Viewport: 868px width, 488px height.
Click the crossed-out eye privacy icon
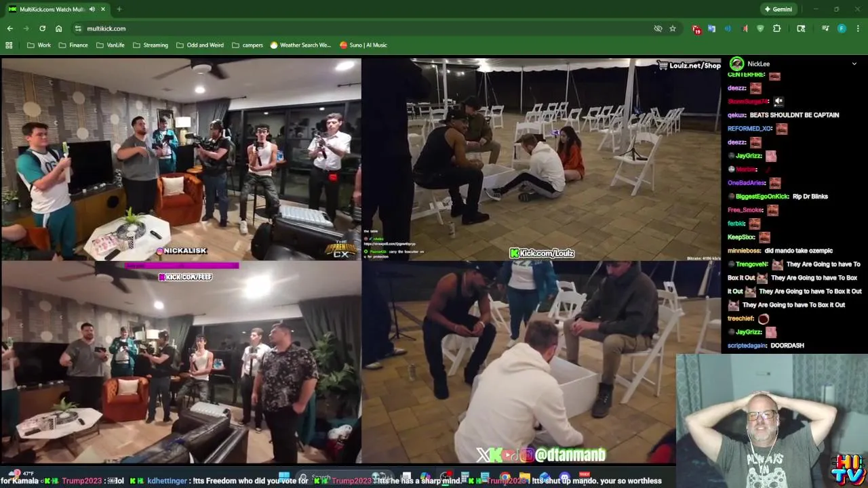pos(657,28)
